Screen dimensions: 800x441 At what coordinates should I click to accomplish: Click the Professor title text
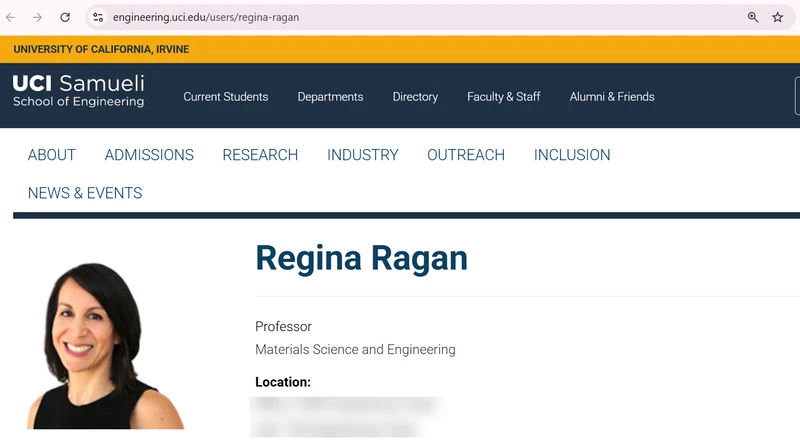(283, 327)
